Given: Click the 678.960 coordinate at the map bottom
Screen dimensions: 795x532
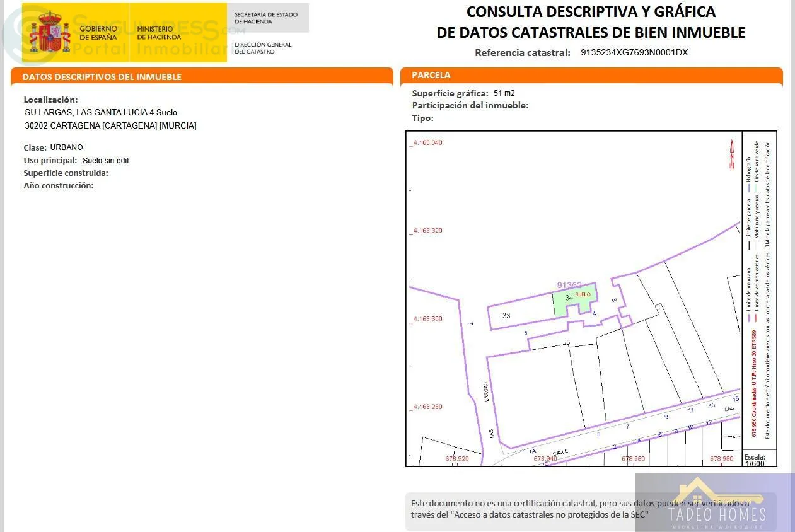Looking at the screenshot, I should coord(634,459).
